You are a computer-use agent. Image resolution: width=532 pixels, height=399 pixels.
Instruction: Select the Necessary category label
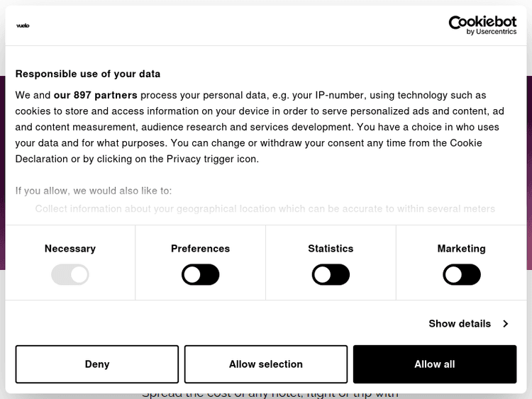(x=70, y=249)
